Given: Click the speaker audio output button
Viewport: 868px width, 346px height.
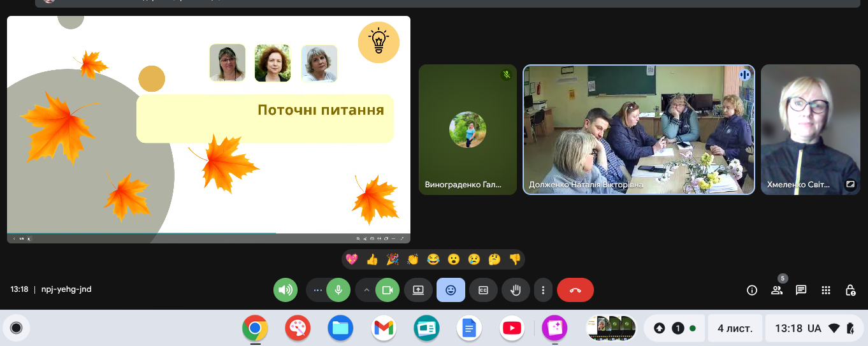Looking at the screenshot, I should tap(286, 290).
